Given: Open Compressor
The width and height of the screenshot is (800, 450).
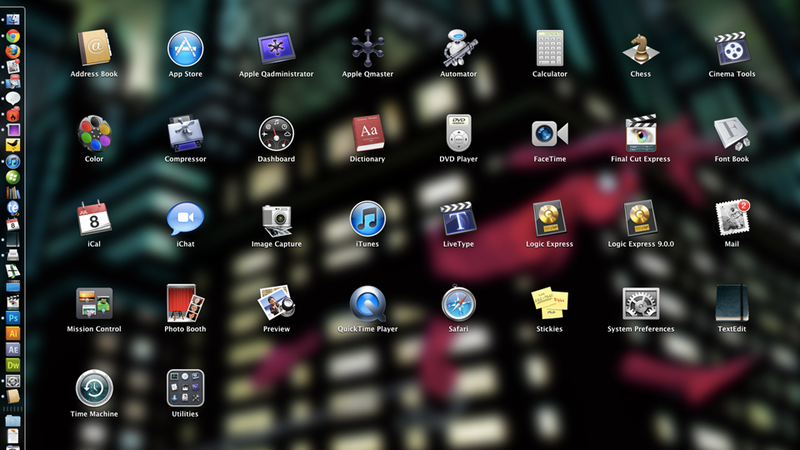Looking at the screenshot, I should point(185,133).
